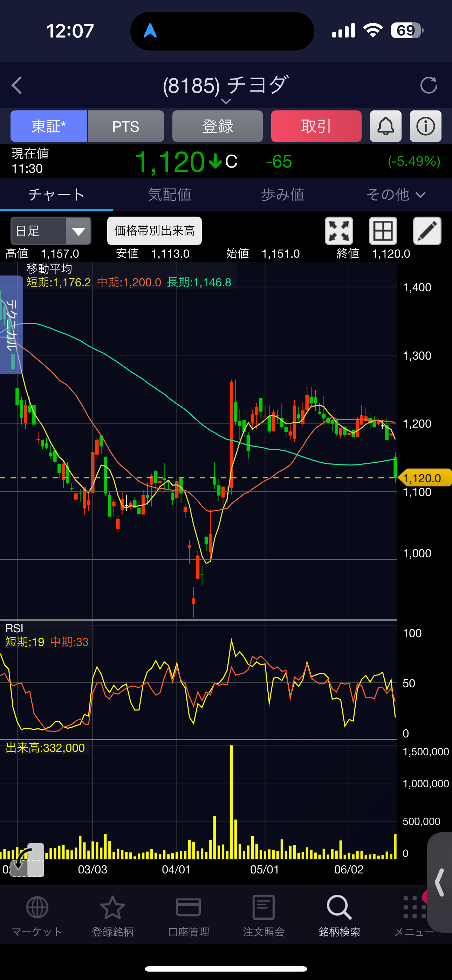Tap the 長期:1,146.8 moving average value
Image resolution: width=452 pixels, height=980 pixels.
(x=199, y=283)
